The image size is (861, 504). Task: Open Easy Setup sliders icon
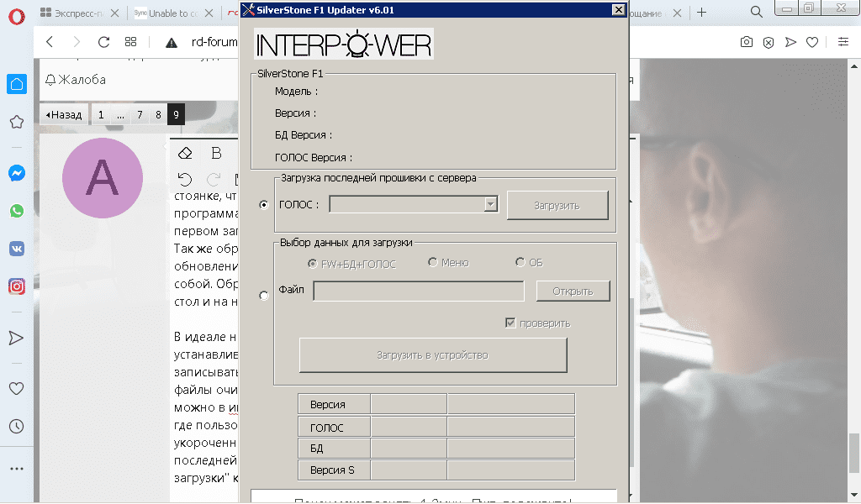pyautogui.click(x=843, y=42)
